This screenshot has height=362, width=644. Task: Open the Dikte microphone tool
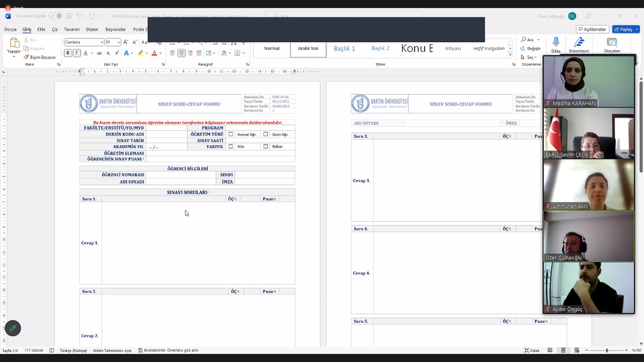coord(556,44)
